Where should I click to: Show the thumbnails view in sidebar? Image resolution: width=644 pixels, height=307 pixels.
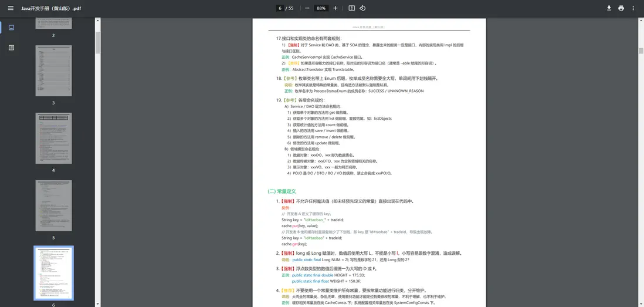11,28
